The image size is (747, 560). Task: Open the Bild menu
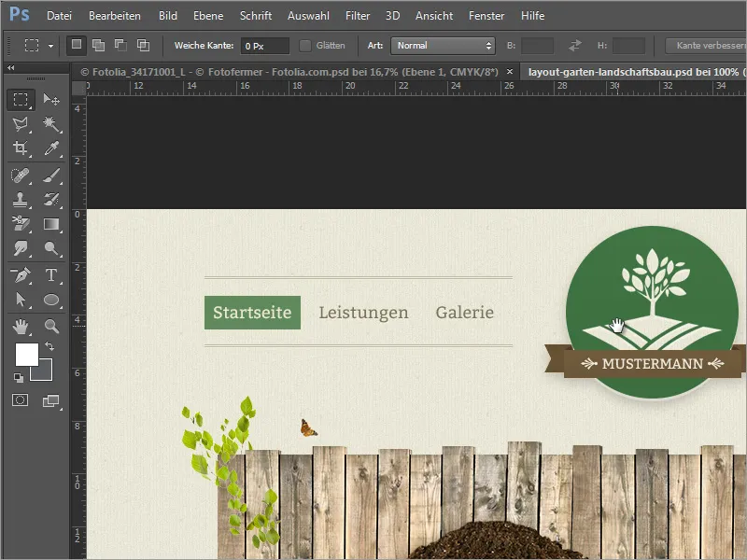pyautogui.click(x=168, y=16)
